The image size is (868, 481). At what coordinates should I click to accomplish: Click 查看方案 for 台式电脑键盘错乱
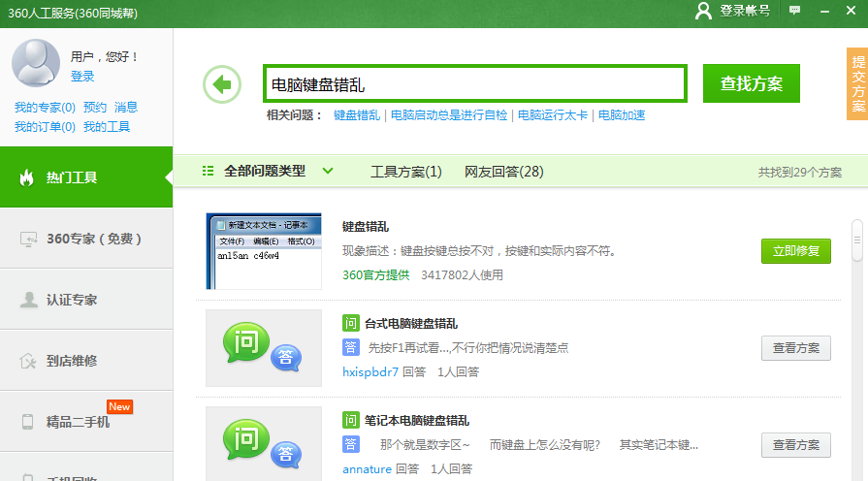796,348
